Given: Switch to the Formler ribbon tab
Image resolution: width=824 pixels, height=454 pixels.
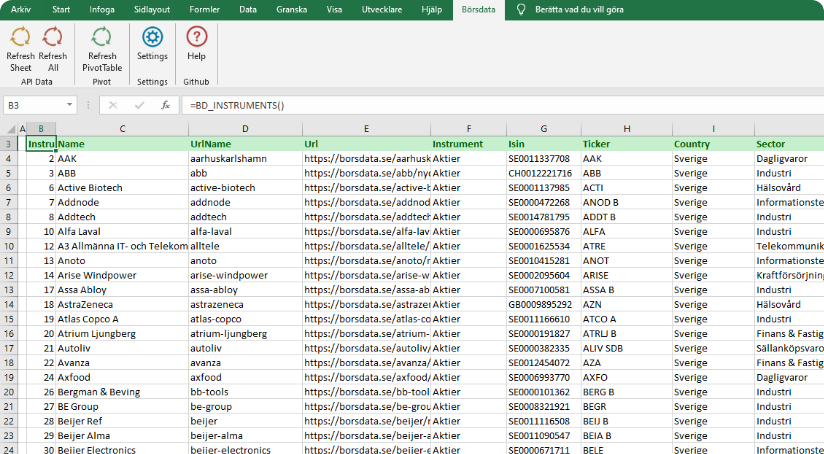Looking at the screenshot, I should (x=204, y=8).
